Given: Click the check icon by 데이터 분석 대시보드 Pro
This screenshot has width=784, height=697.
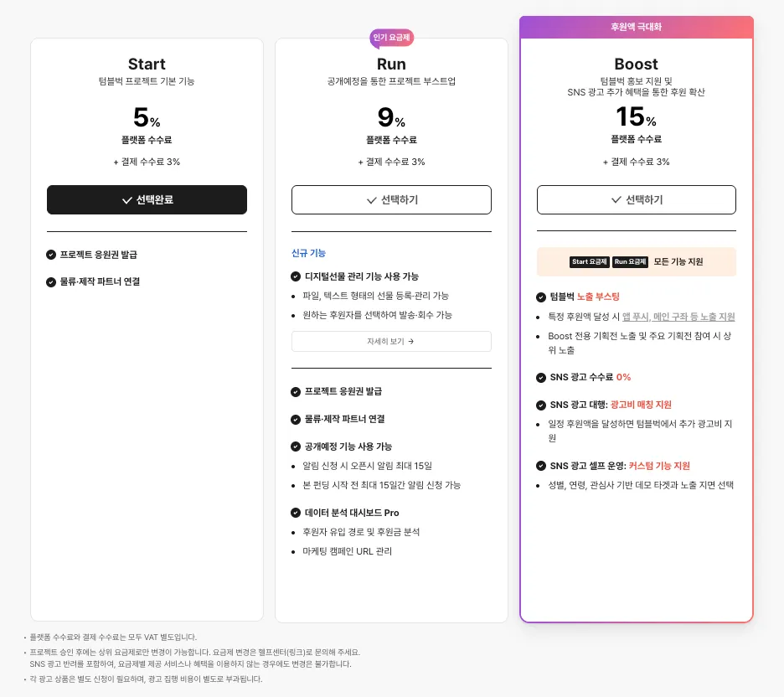Looking at the screenshot, I should (x=296, y=513).
